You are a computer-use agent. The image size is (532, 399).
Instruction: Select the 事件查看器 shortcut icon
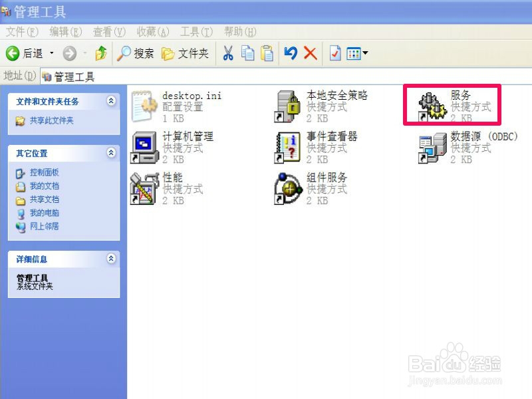(288, 148)
